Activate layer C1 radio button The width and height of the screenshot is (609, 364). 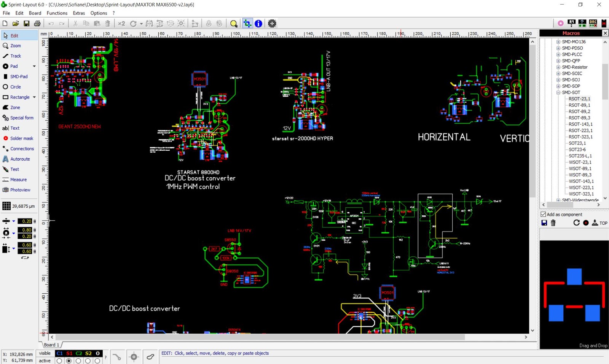point(59,361)
